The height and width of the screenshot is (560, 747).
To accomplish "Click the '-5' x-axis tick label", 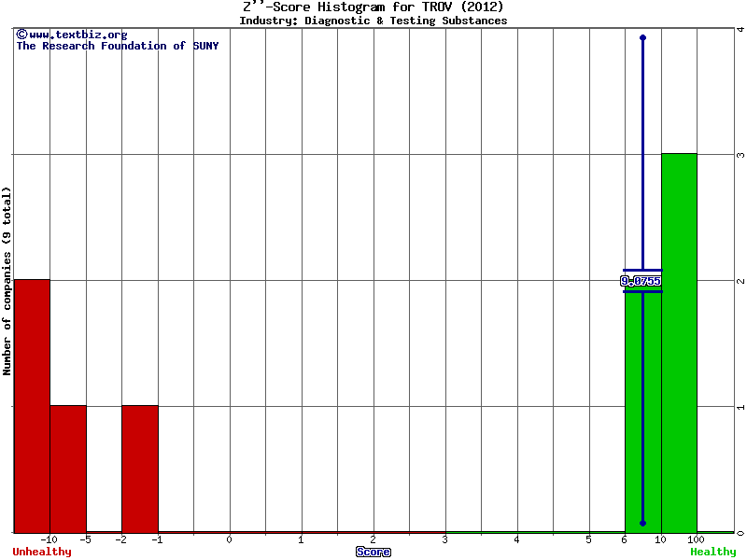I will [85, 539].
